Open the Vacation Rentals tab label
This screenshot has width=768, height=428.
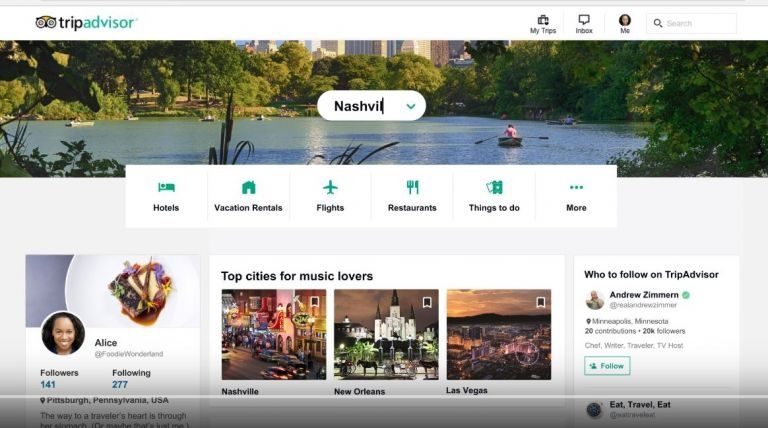click(248, 208)
